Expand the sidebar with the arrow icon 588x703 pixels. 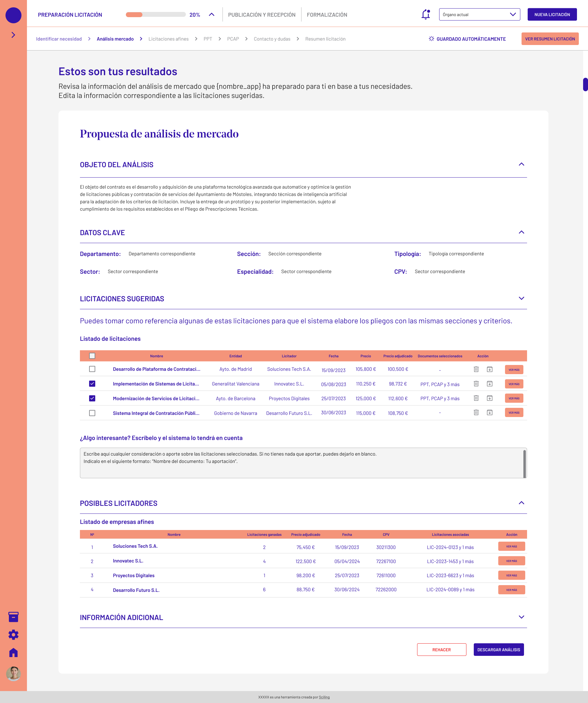click(x=13, y=35)
